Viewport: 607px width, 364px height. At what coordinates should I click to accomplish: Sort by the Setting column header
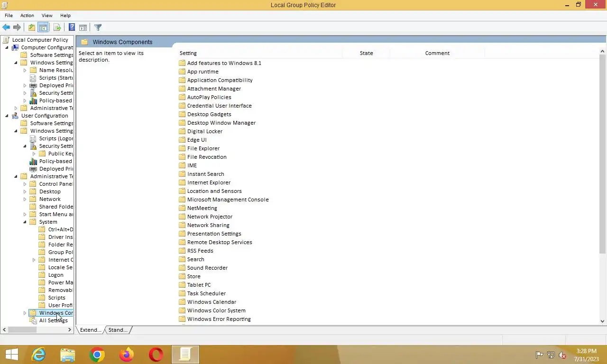[x=260, y=53]
